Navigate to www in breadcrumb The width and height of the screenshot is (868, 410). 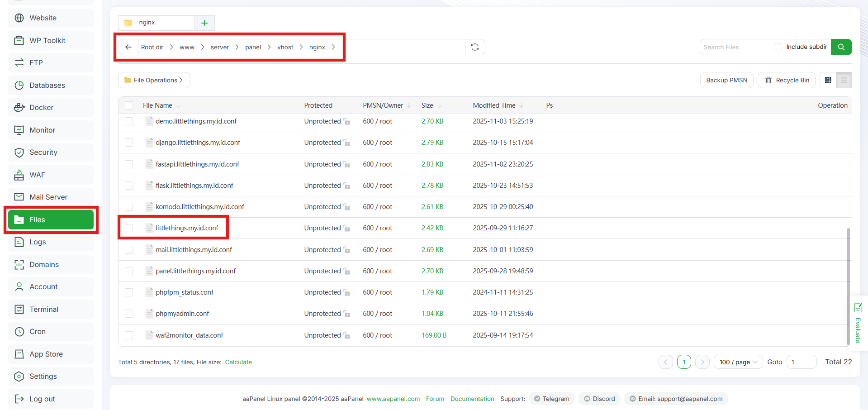187,47
